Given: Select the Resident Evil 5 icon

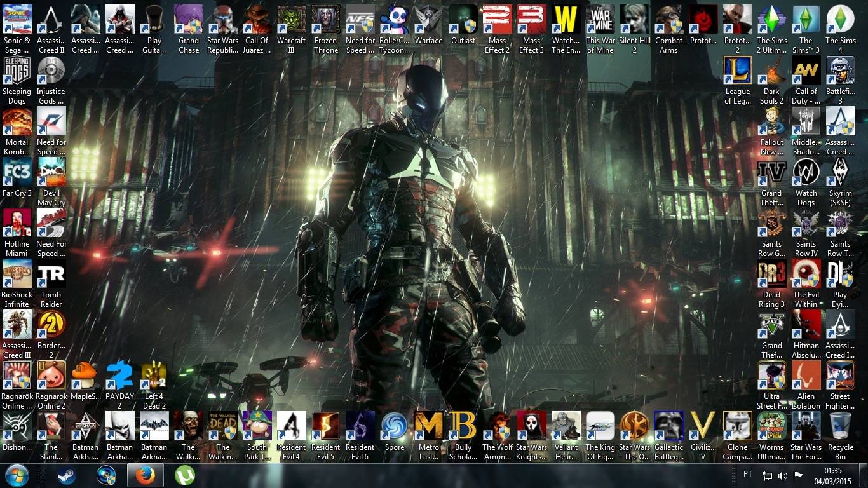Looking at the screenshot, I should (x=326, y=426).
